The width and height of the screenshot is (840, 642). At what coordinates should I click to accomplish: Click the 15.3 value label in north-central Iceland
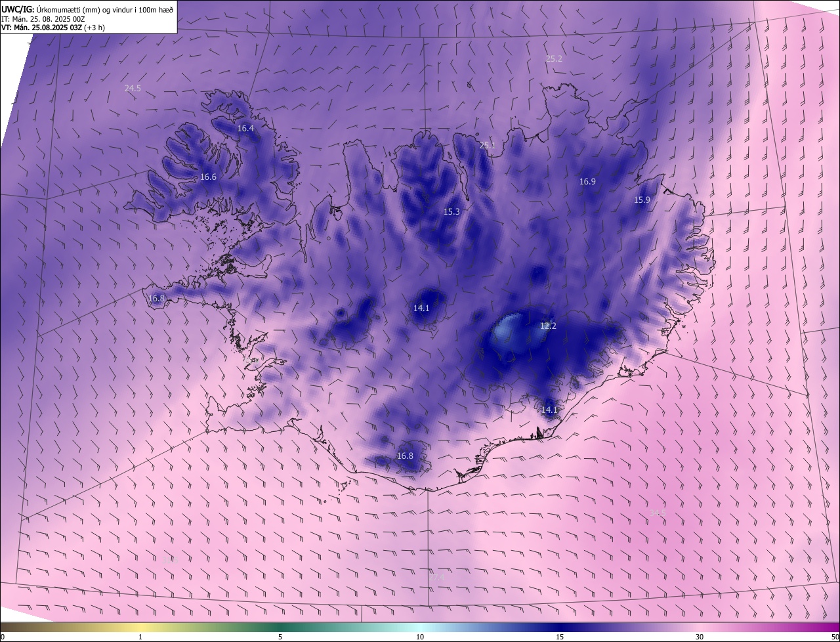451,211
